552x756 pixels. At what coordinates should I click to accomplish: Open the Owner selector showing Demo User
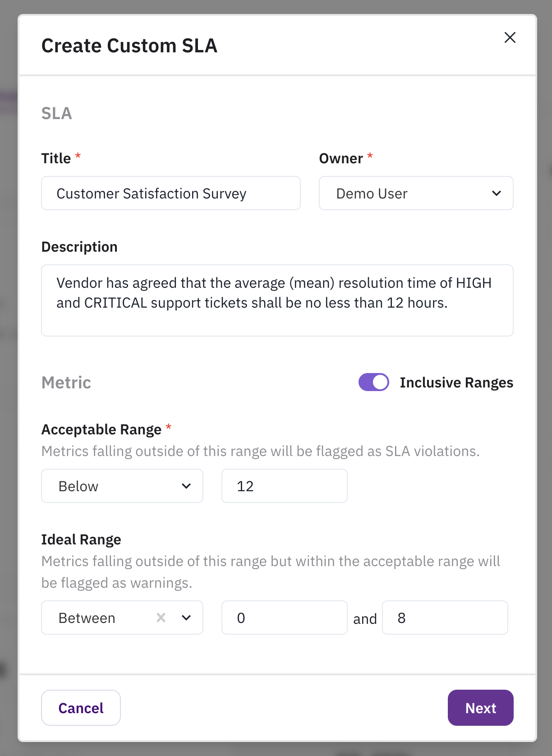coord(415,193)
